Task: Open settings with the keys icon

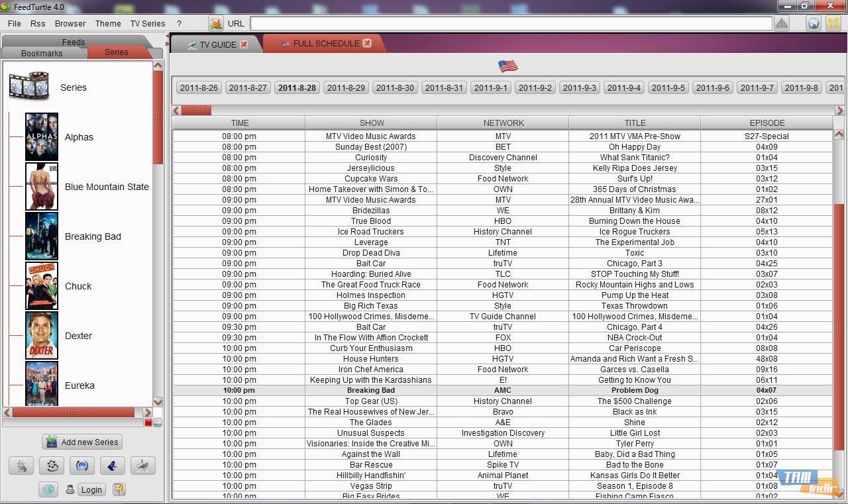Action: click(x=119, y=489)
